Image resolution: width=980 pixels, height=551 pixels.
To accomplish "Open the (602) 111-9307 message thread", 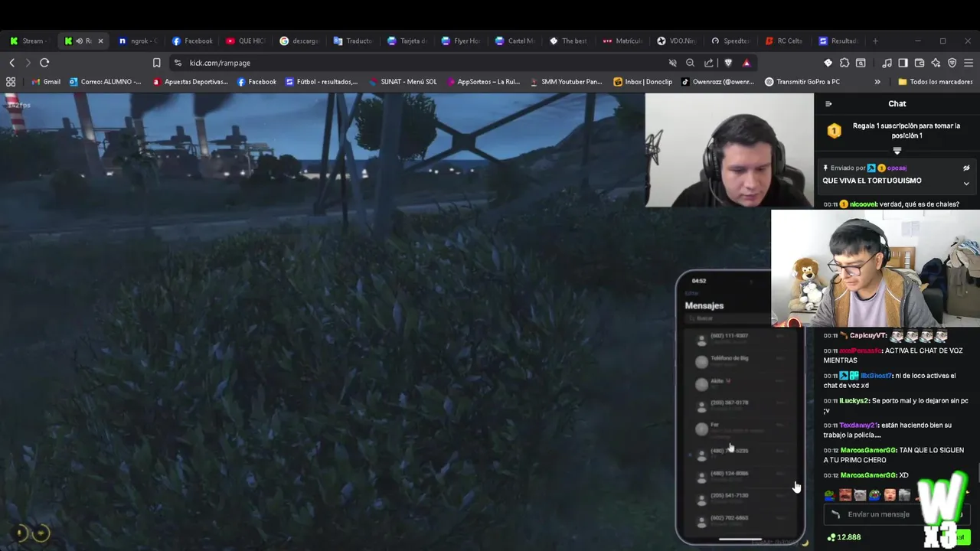I will click(x=739, y=339).
